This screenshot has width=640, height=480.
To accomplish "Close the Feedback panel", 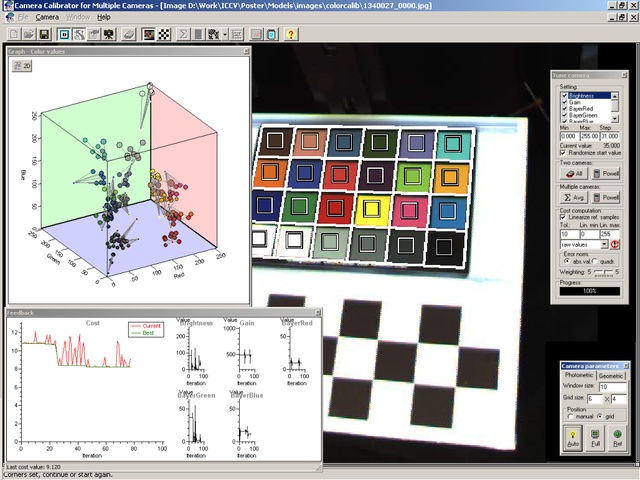I will tap(318, 313).
